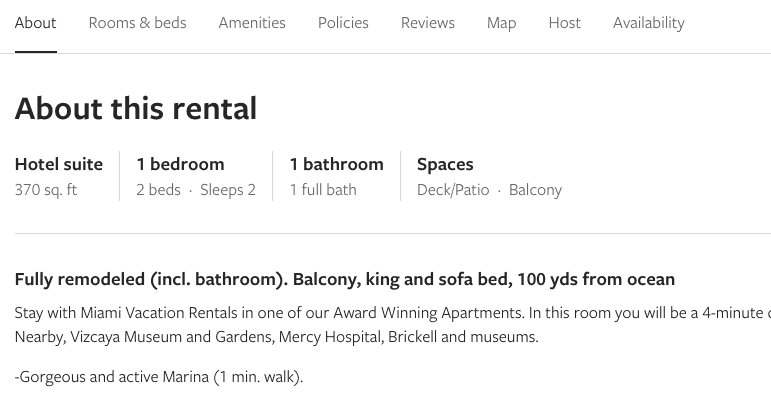Image resolution: width=771 pixels, height=396 pixels.
Task: Click the Sleeps 2 text
Action: click(x=228, y=190)
